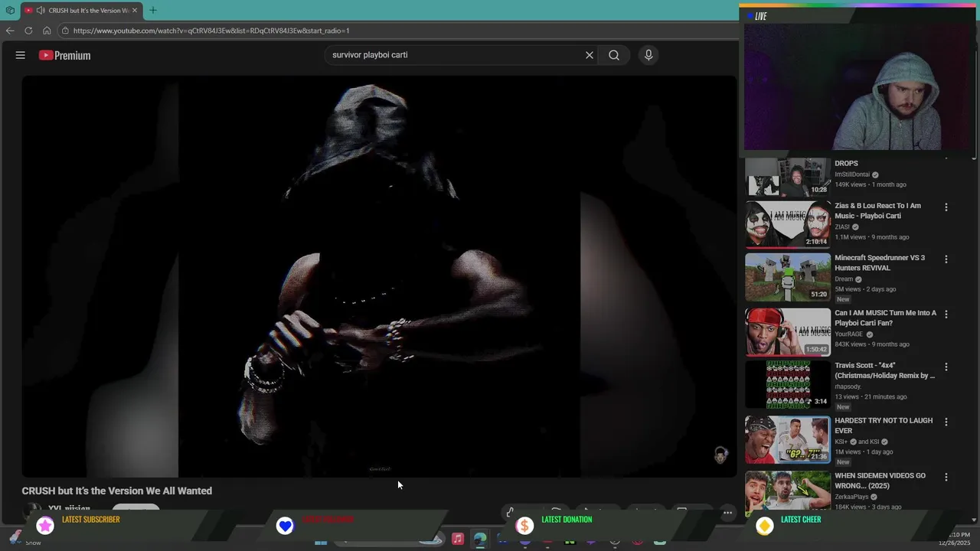Open the workspaces icon left of tabs
Viewport: 980px width, 551px height.
(10, 11)
